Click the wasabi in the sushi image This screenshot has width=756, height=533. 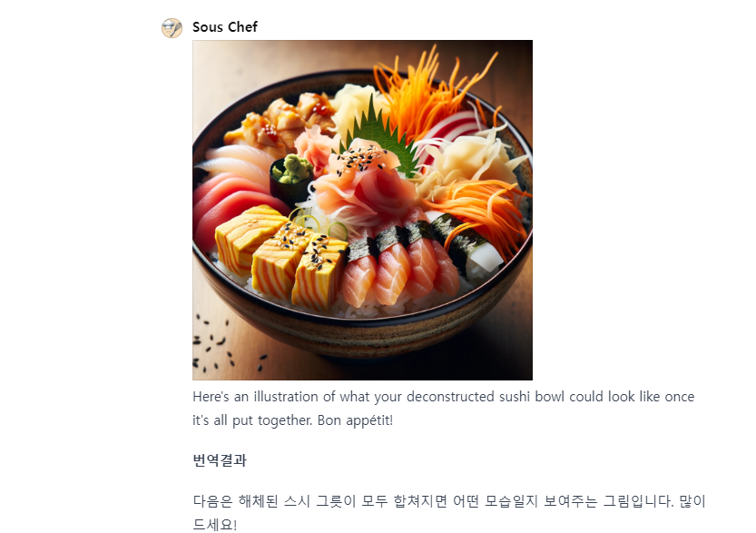pyautogui.click(x=292, y=170)
